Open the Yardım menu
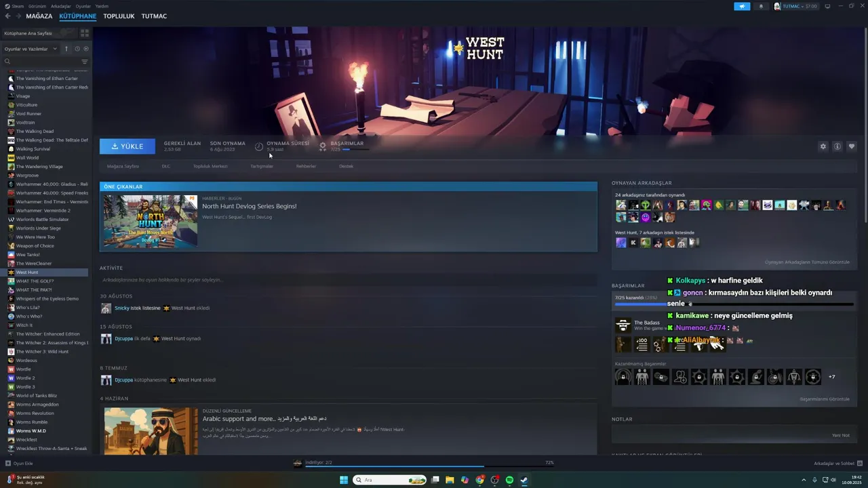The height and width of the screenshot is (488, 868). tap(102, 6)
